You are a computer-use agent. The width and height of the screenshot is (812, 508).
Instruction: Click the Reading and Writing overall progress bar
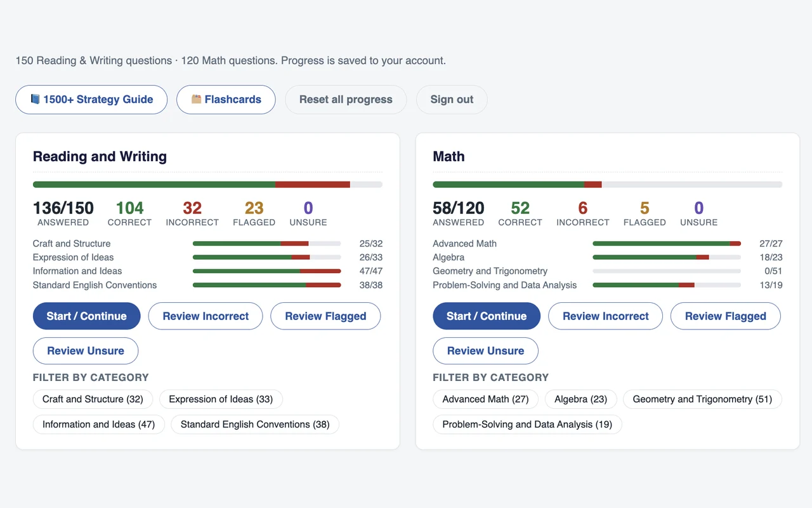[207, 185]
